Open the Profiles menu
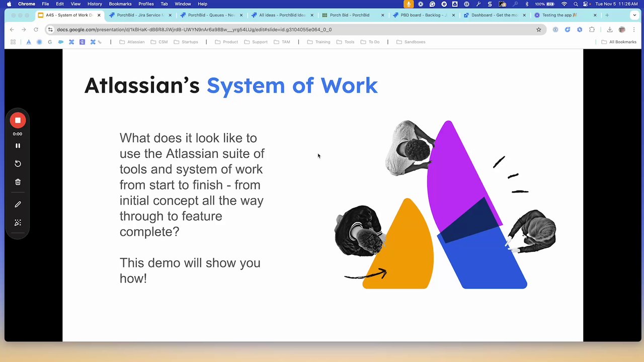This screenshot has width=644, height=362. coord(146,4)
